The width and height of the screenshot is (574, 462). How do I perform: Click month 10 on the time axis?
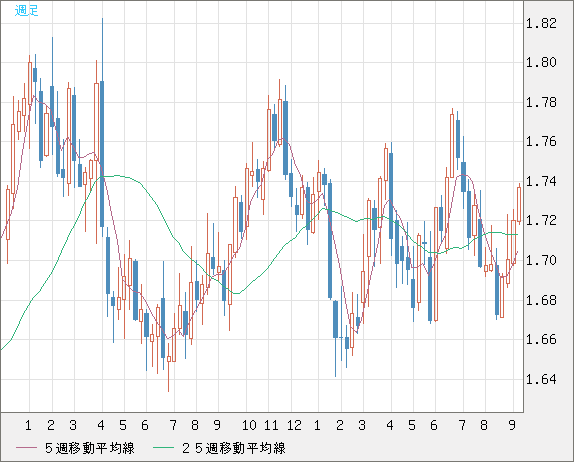coord(249,425)
